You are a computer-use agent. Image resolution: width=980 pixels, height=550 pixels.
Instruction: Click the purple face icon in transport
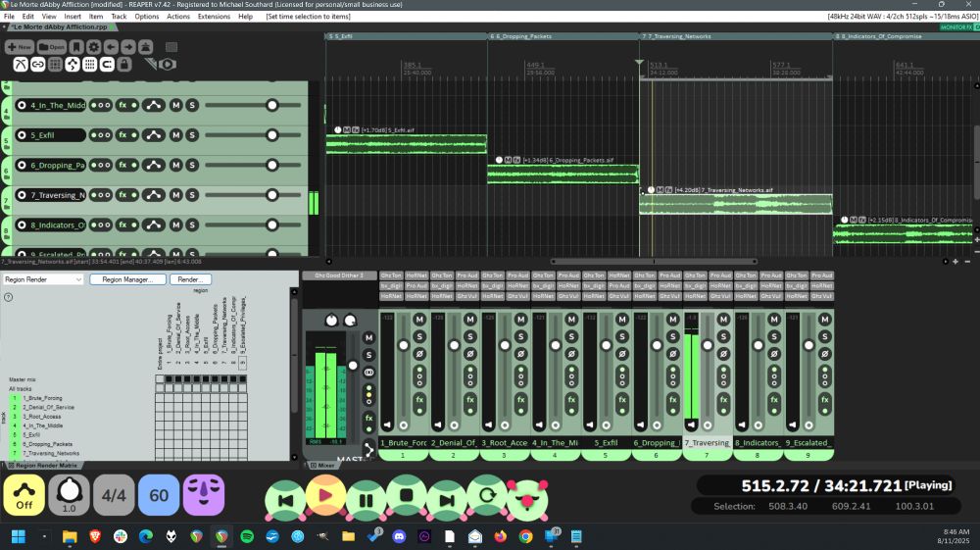pos(204,495)
